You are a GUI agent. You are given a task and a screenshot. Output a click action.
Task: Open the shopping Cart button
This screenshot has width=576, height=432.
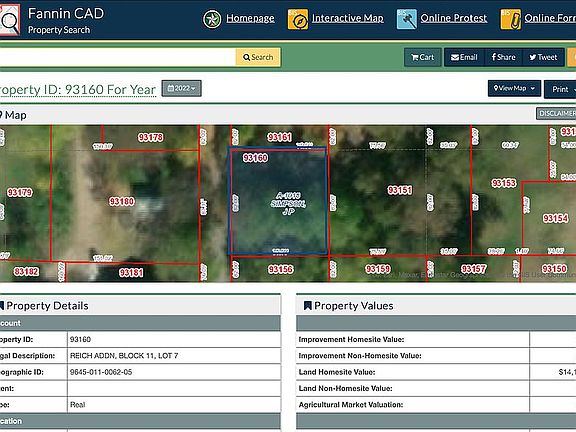pyautogui.click(x=423, y=57)
